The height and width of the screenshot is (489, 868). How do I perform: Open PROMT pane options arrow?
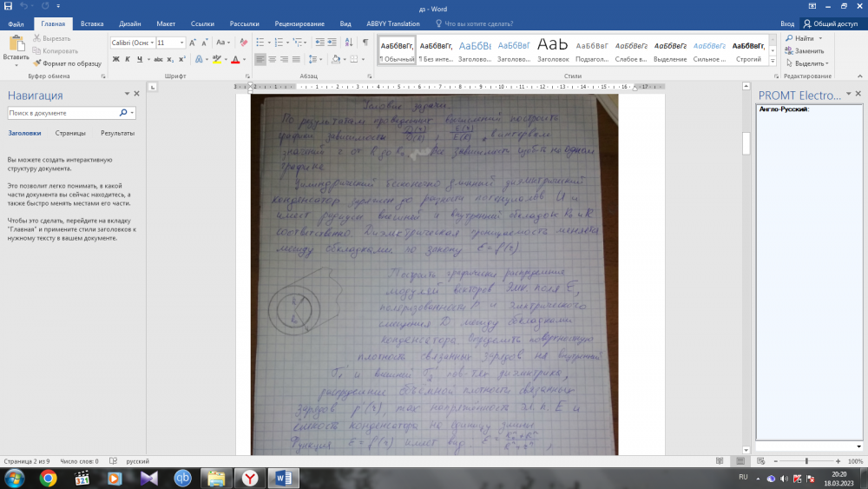[x=849, y=94]
